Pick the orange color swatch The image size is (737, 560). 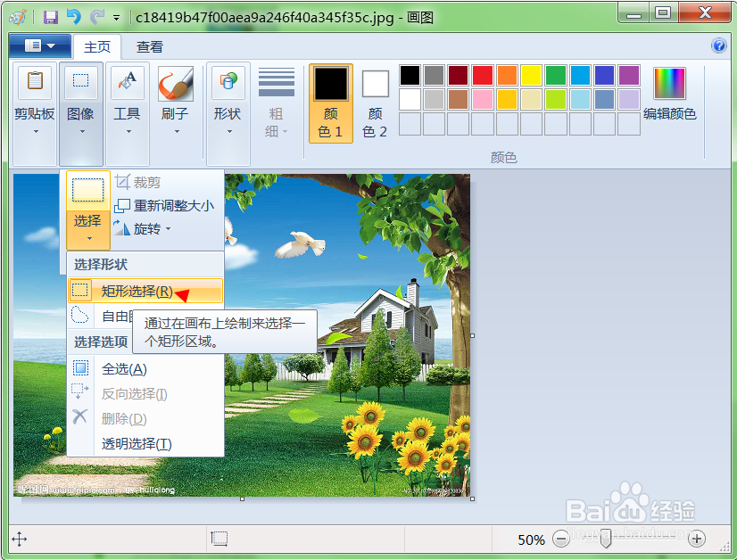507,76
